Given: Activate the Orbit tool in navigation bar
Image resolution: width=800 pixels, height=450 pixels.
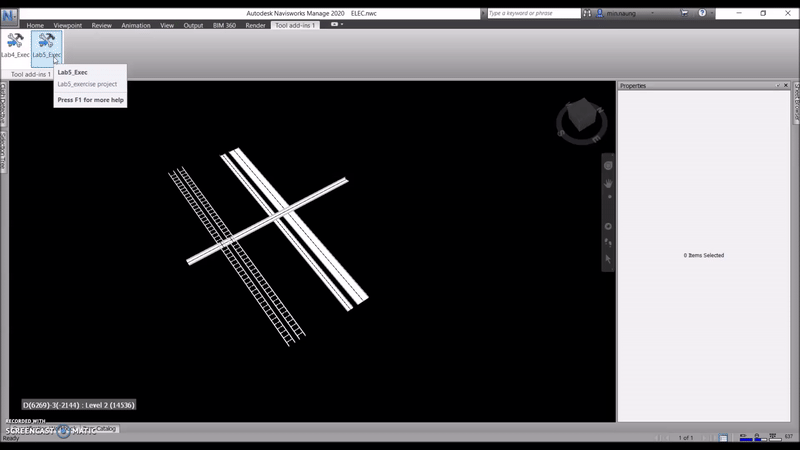Looking at the screenshot, I should [608, 226].
